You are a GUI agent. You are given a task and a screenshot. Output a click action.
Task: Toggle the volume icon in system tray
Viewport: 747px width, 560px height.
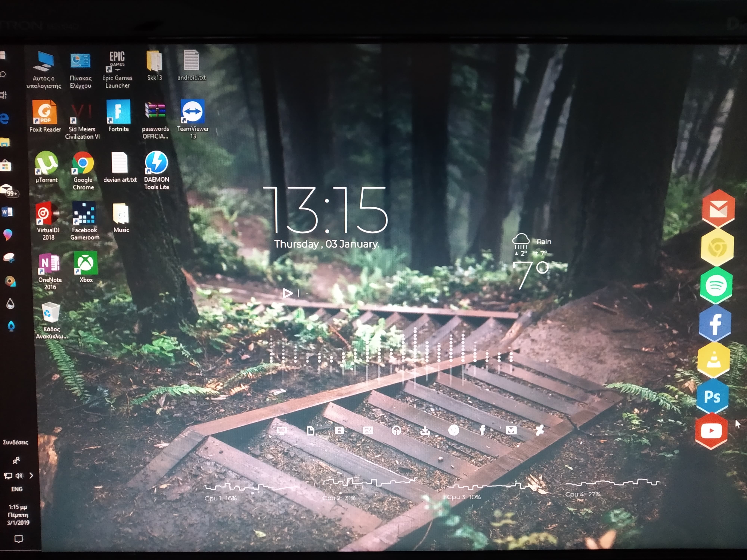click(19, 476)
